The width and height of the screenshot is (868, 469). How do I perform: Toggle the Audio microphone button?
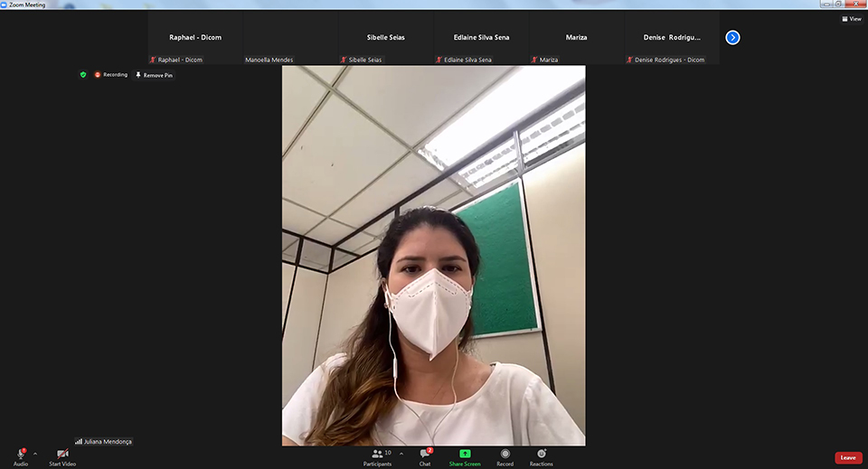tap(20, 455)
